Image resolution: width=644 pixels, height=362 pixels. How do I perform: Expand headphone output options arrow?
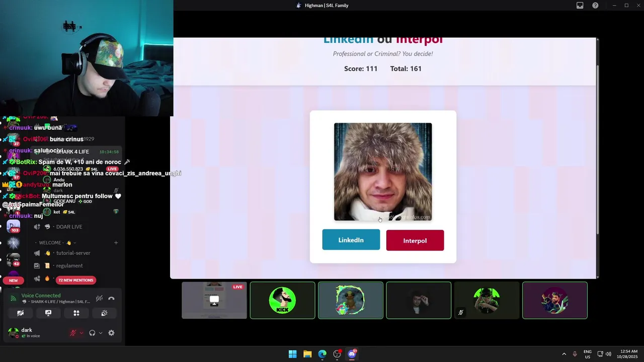tap(101, 333)
